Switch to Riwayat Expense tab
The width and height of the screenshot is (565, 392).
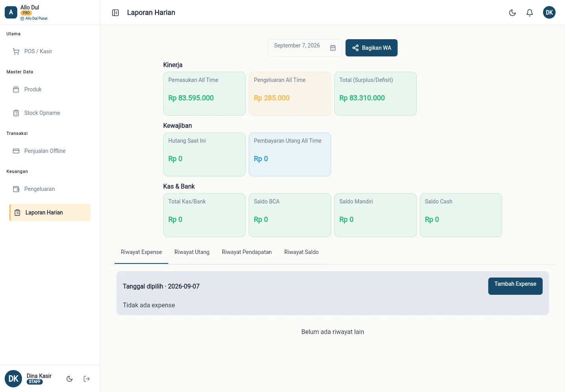tap(141, 252)
